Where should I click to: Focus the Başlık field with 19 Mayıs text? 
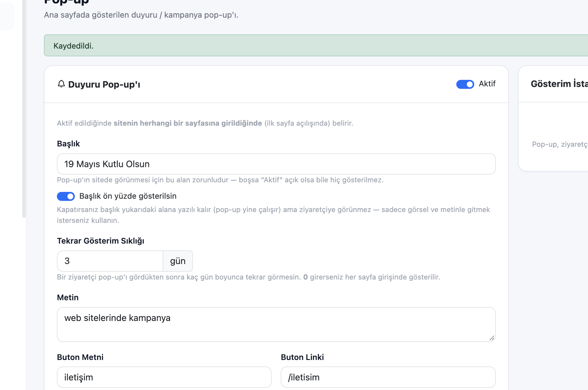pos(276,164)
